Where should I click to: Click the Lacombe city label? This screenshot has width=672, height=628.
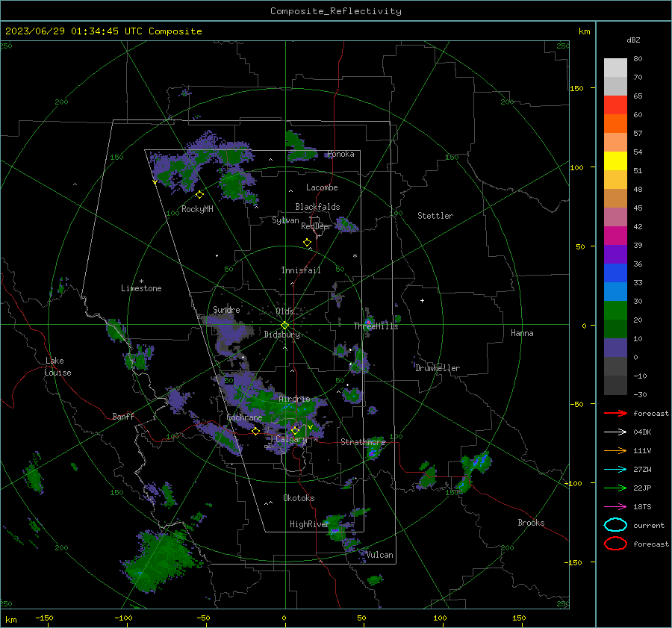(x=322, y=187)
